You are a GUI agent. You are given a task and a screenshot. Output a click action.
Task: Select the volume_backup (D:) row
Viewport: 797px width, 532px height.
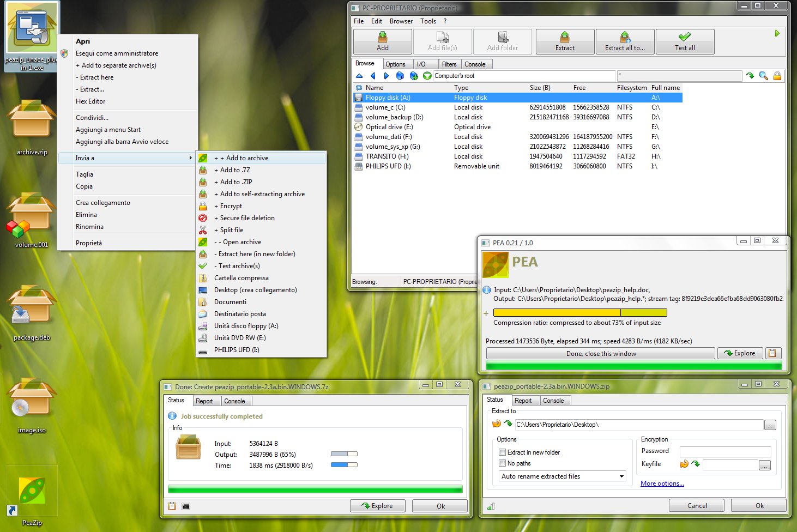[517, 117]
